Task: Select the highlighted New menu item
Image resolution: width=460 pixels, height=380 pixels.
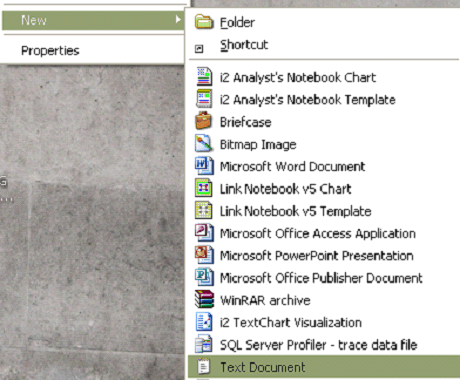Action: [93, 20]
